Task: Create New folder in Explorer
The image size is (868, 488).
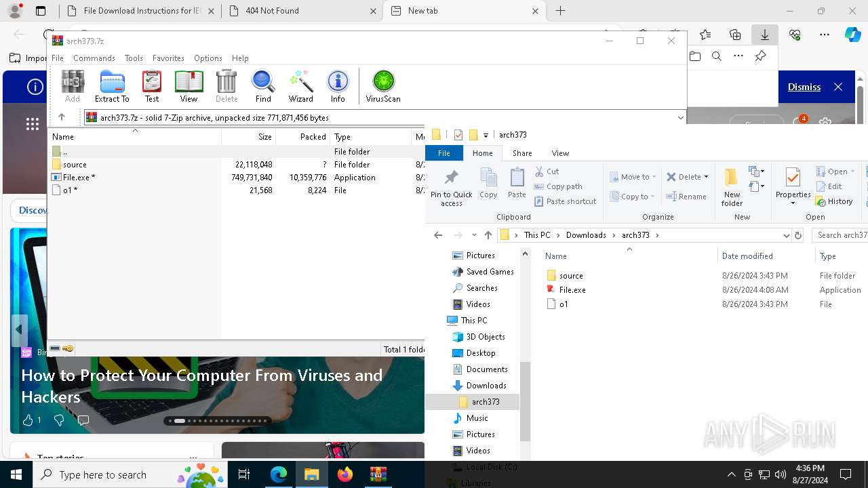Action: click(x=732, y=187)
